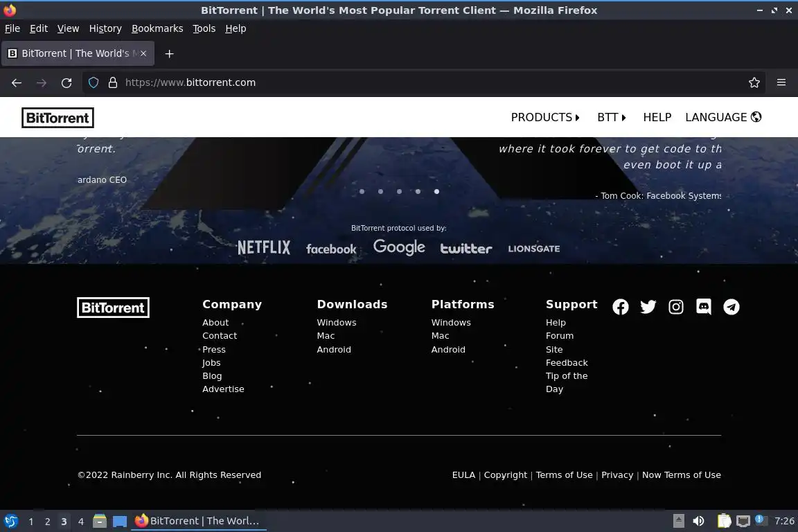The width and height of the screenshot is (798, 532).
Task: Select second testimonial carousel dot
Action: pos(381,191)
